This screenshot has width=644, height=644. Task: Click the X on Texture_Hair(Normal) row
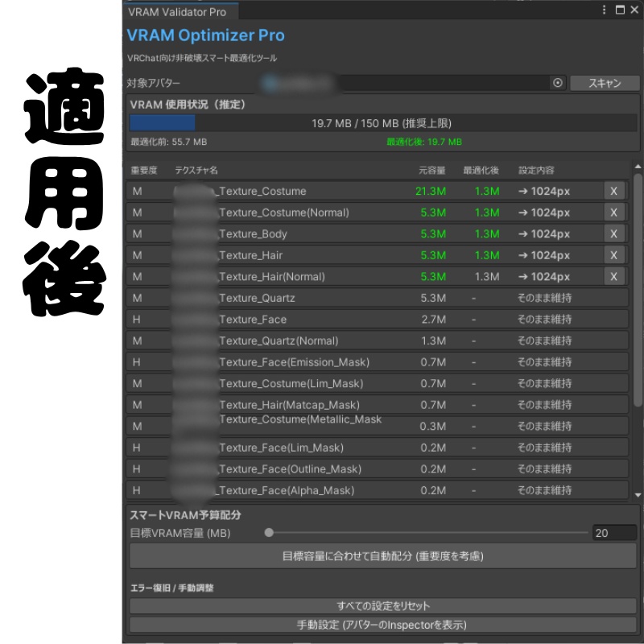(614, 276)
